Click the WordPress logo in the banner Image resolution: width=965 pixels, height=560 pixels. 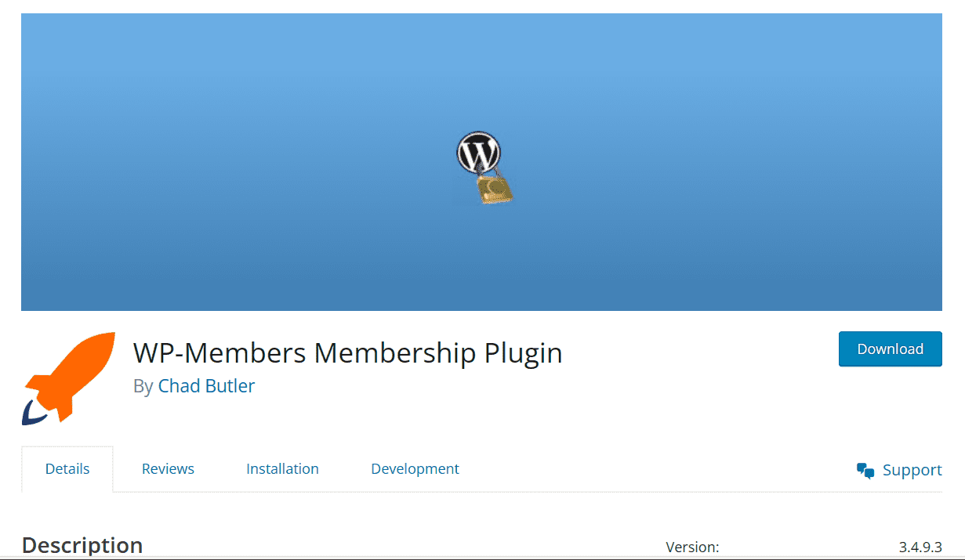pyautogui.click(x=479, y=153)
